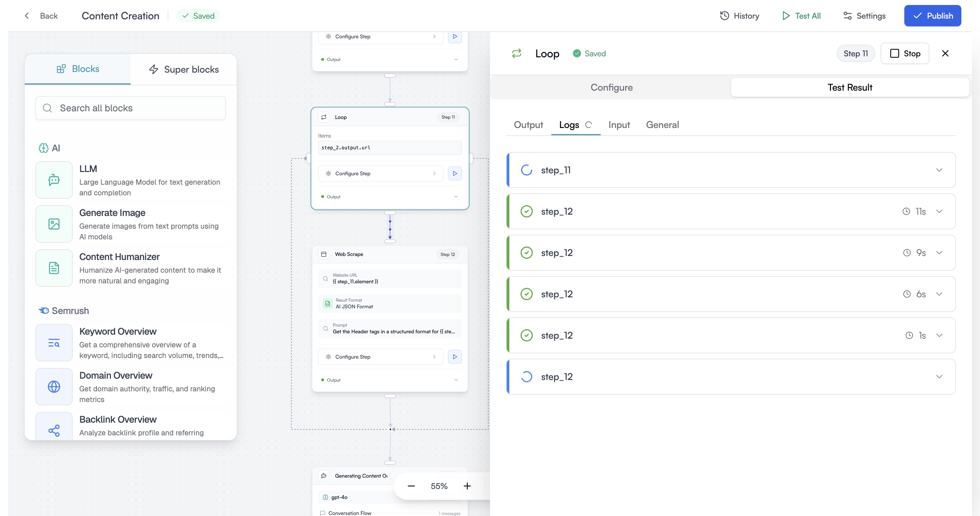
Task: Run the Web Scrape step play icon
Action: coord(455,357)
